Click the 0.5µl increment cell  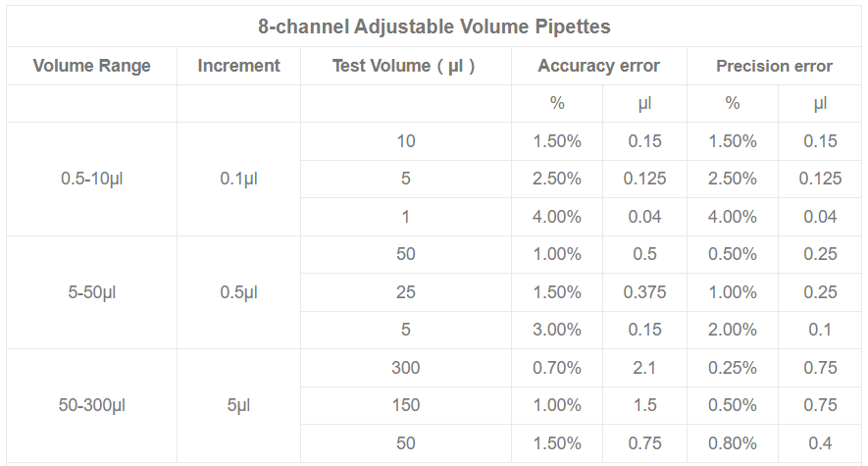238,292
